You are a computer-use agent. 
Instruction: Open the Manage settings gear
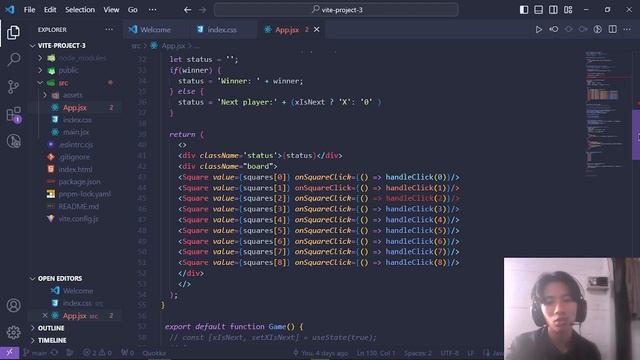point(13,332)
